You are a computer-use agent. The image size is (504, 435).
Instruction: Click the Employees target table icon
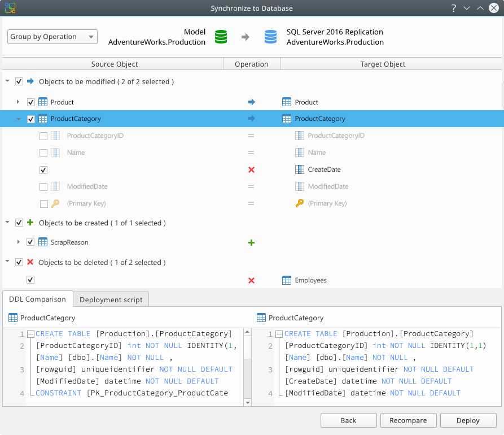pos(286,280)
